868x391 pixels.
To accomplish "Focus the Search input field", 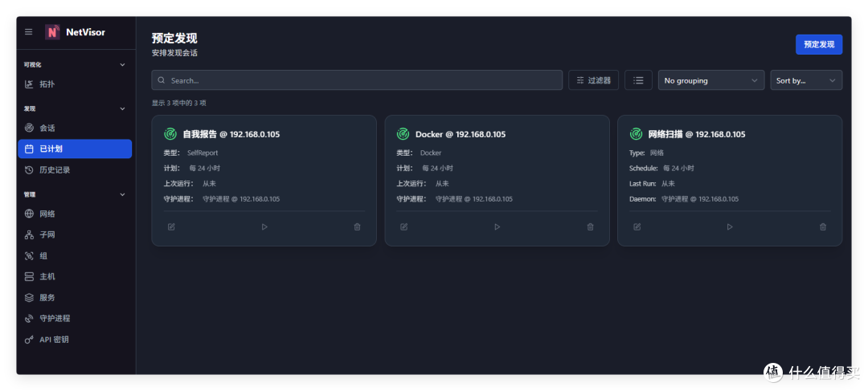I will click(x=357, y=80).
